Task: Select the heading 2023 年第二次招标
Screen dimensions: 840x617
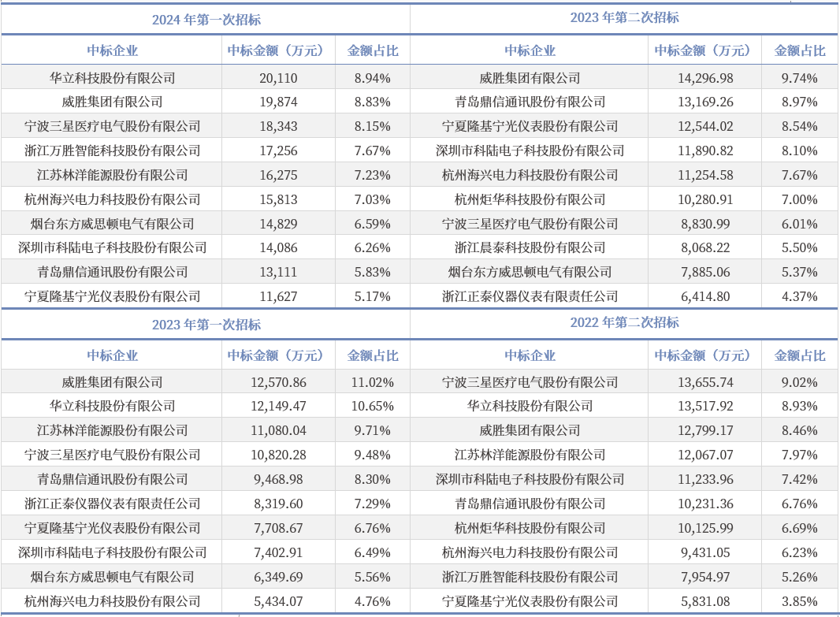Action: [624, 17]
